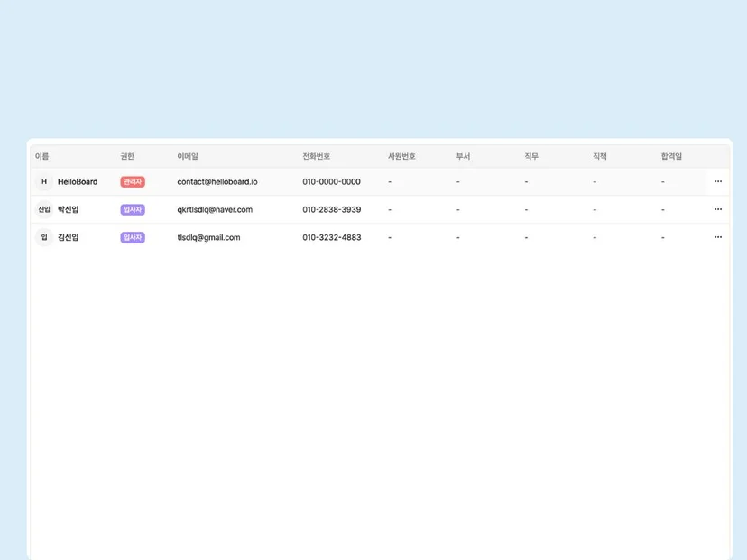Click the H avatar of HelloBoard

[x=44, y=181]
